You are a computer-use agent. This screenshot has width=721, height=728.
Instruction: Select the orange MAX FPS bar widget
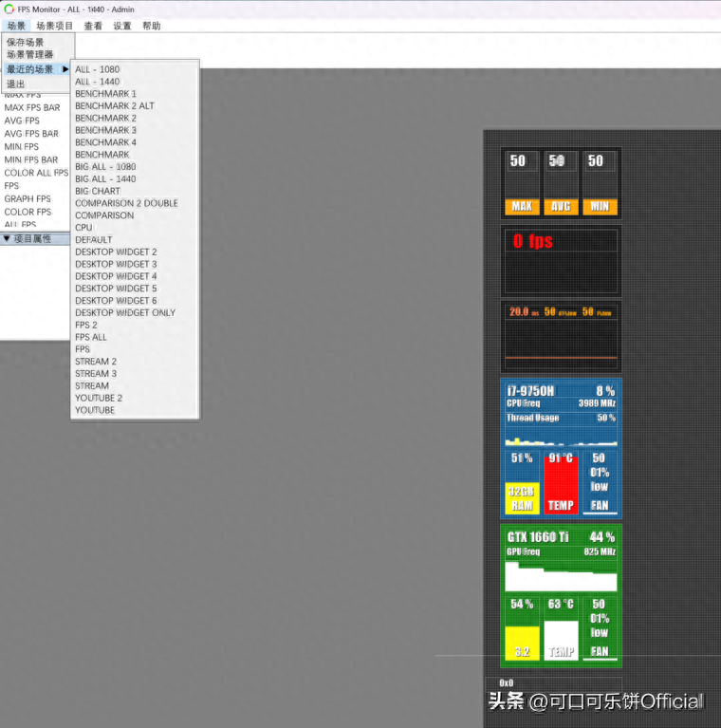click(x=522, y=206)
